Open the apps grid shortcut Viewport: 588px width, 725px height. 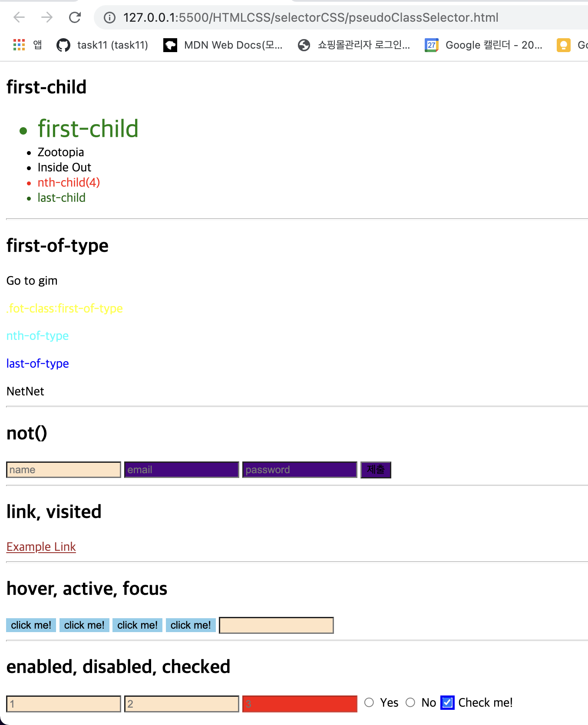tap(19, 45)
